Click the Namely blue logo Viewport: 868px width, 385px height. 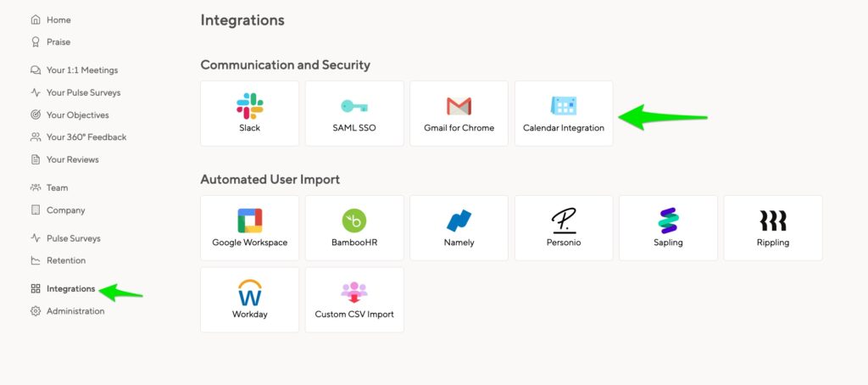(x=459, y=220)
